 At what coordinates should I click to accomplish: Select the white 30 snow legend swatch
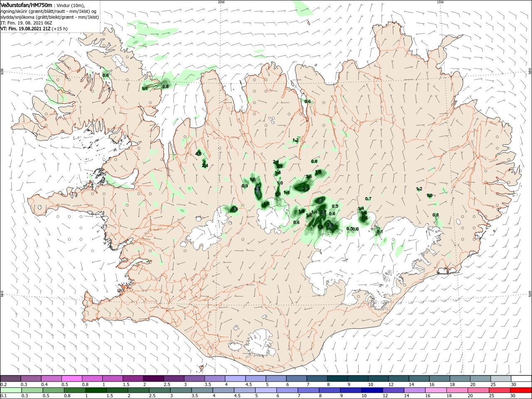tap(521, 378)
